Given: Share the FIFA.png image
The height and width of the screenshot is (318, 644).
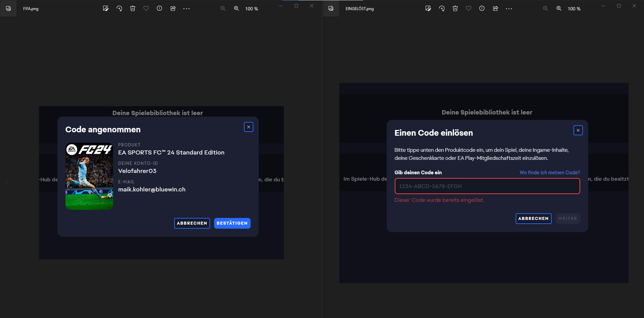Looking at the screenshot, I should pos(173,9).
